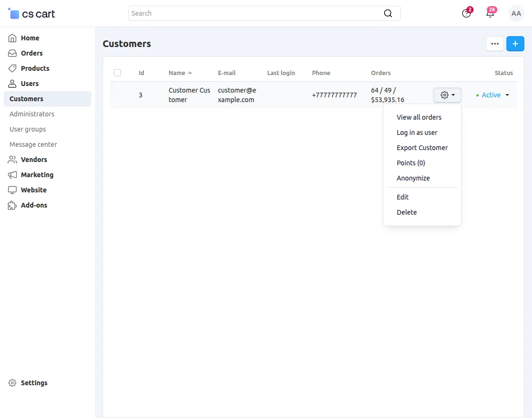Click the Home house icon in sidebar
This screenshot has height=418, width=532.
(13, 38)
